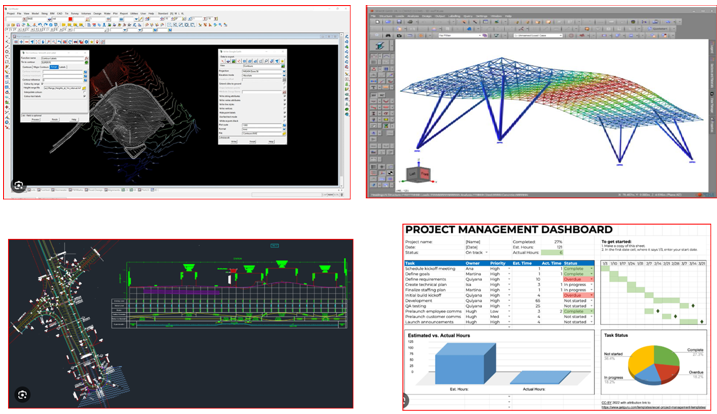This screenshot has height=414, width=717.
Task: Click Finish button in contour dialog
Action: pos(55,119)
